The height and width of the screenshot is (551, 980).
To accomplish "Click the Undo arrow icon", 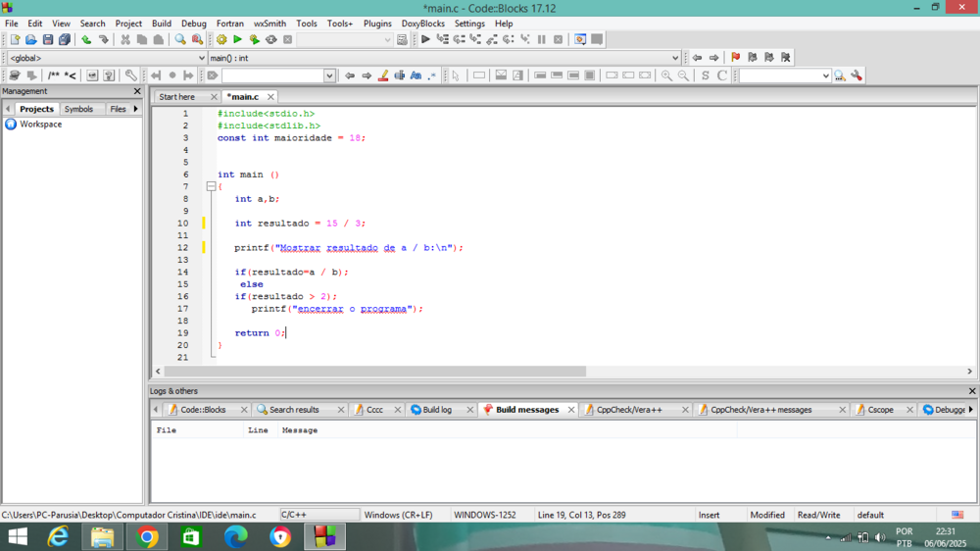I will click(x=86, y=40).
